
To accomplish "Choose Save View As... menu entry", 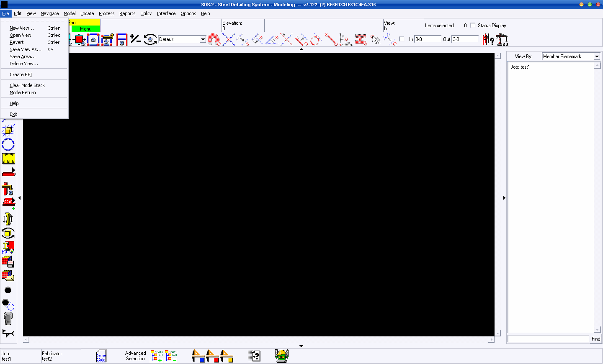I will [x=35, y=49].
